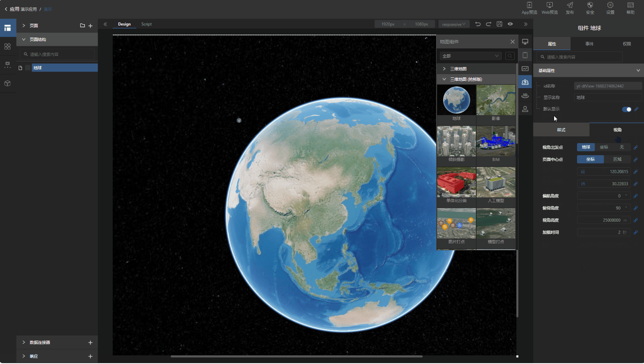644x364 pixels.
Task: Open the cube resources sidebar icon
Action: 7,83
